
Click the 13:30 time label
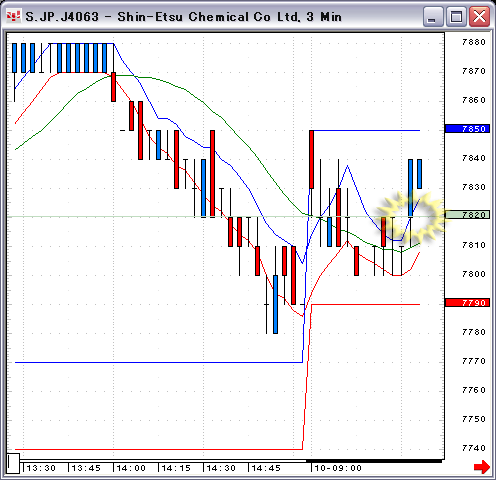(x=41, y=468)
